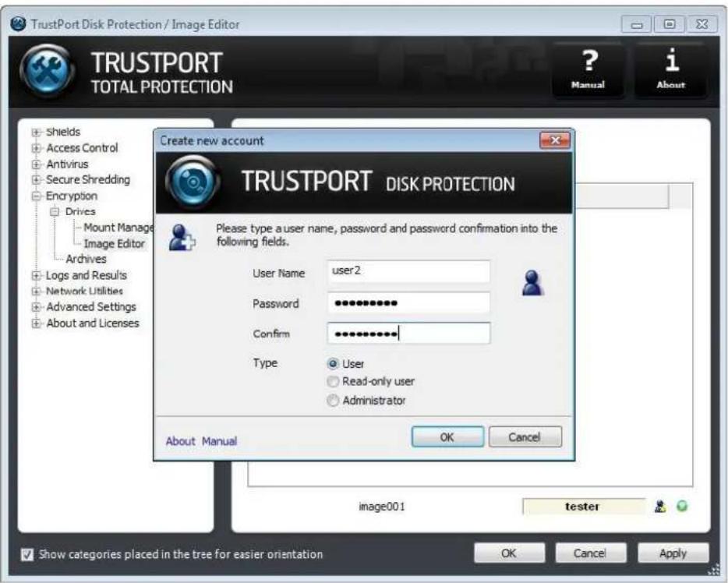Screen dimensions: 728x583
Task: Open the Manual link in dialog
Action: coord(219,441)
